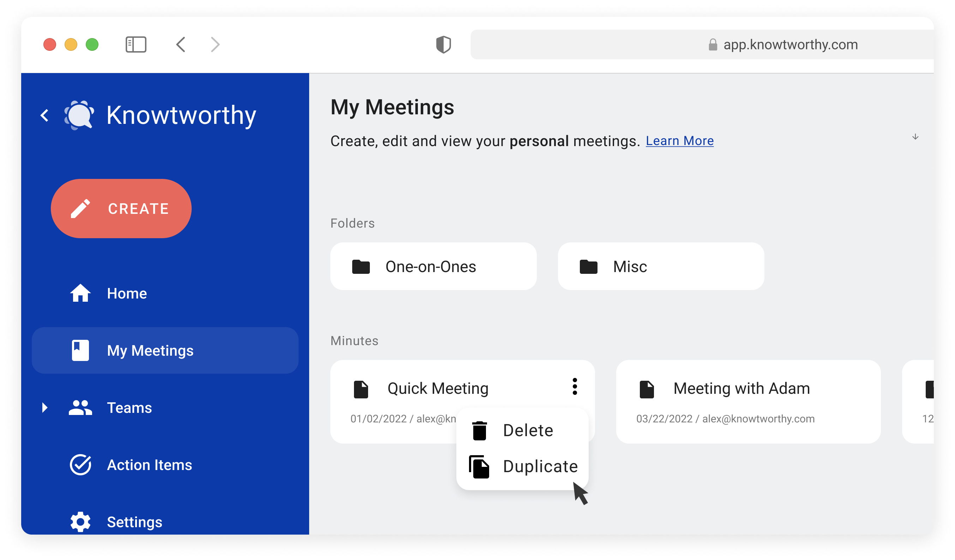Click the My Meetings bookmark icon
Image resolution: width=955 pixels, height=560 pixels.
(x=80, y=350)
